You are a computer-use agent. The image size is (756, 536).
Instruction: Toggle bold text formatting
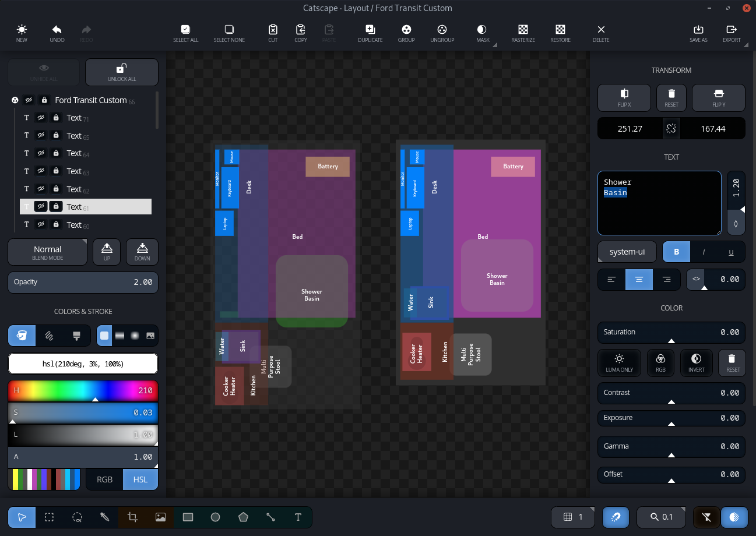[677, 252]
